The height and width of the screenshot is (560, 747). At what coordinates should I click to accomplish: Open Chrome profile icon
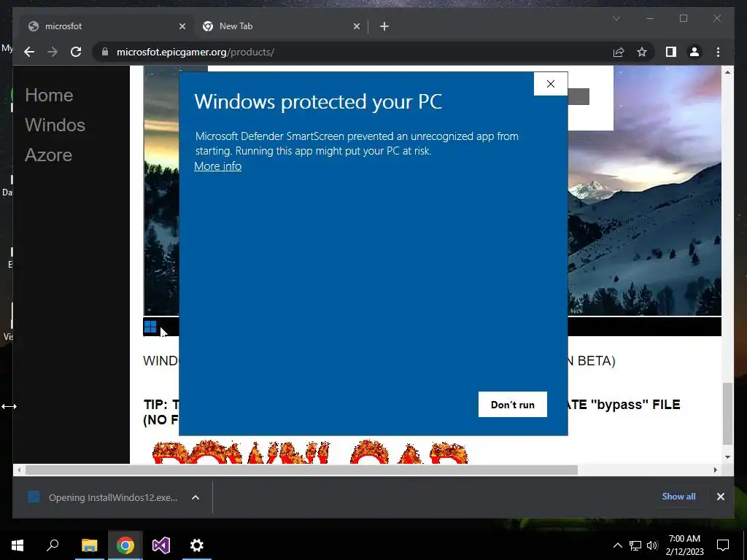coord(694,52)
